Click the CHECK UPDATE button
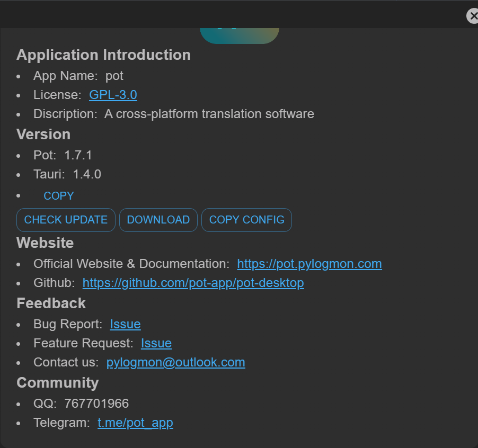Image resolution: width=478 pixels, height=448 pixels. tap(66, 219)
